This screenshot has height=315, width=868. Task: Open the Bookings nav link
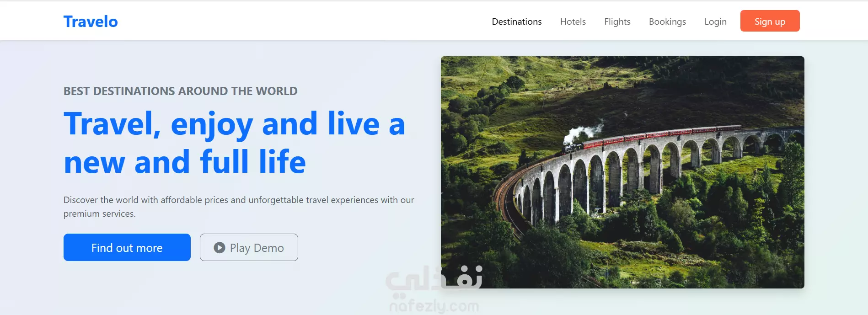click(x=667, y=21)
